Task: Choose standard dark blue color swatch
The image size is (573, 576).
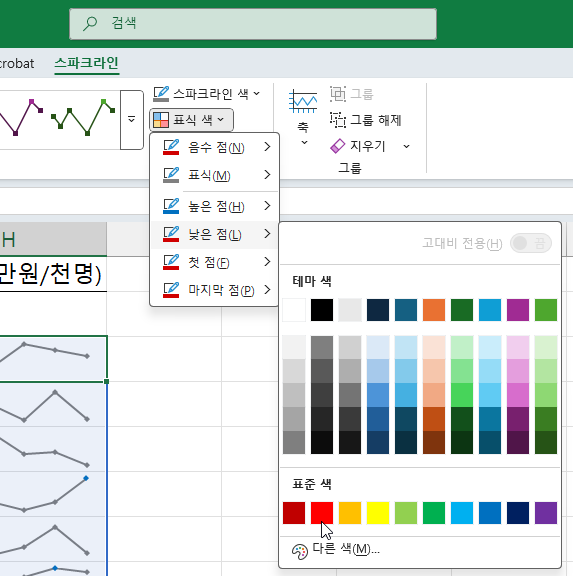Action: pos(518,513)
